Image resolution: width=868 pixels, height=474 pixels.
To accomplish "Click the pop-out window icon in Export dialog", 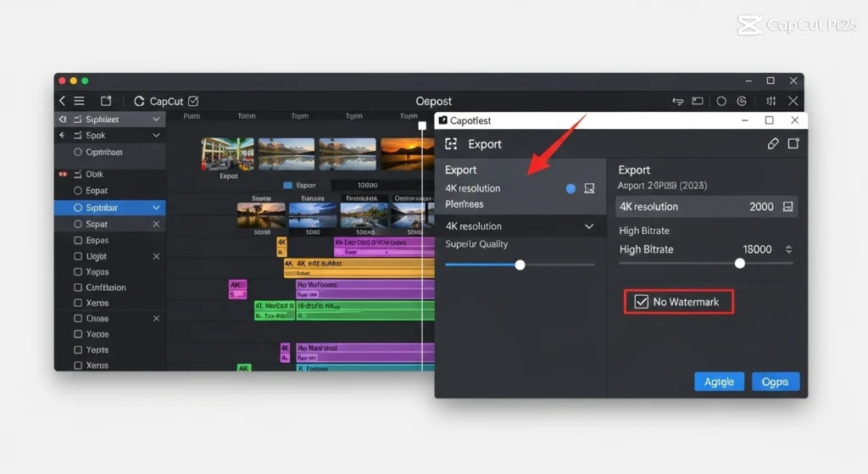I will [x=793, y=143].
